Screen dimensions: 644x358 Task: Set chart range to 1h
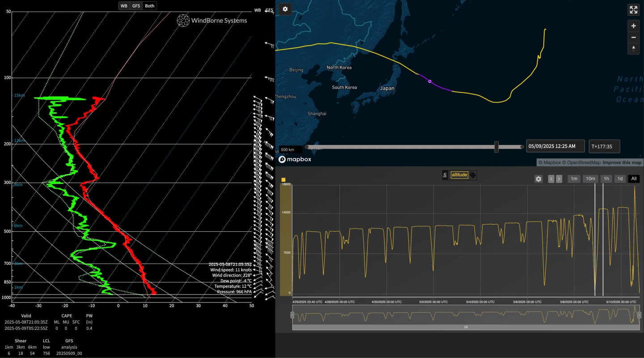click(606, 179)
